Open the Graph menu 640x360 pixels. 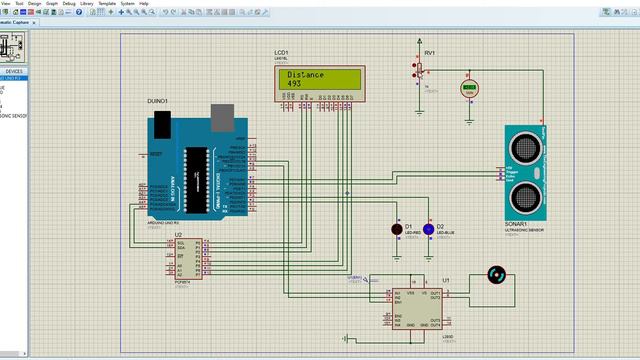(52, 3)
